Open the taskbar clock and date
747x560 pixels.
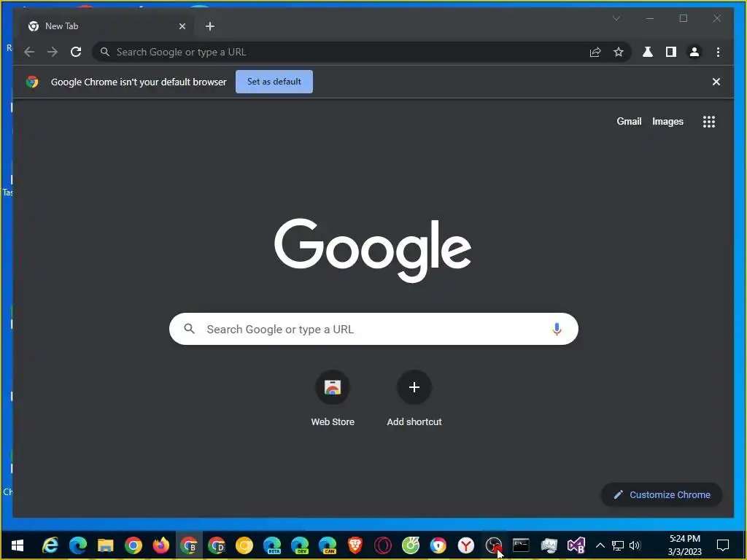click(x=684, y=545)
